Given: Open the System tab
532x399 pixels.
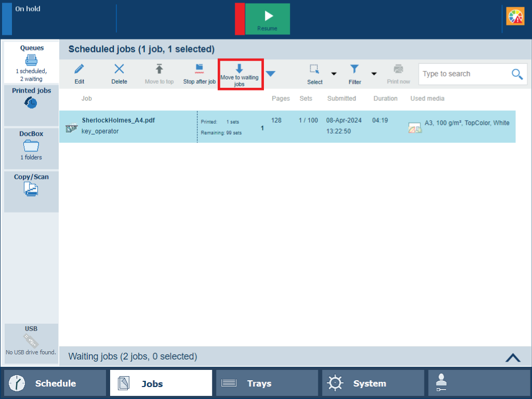Looking at the screenshot, I should click(x=373, y=383).
